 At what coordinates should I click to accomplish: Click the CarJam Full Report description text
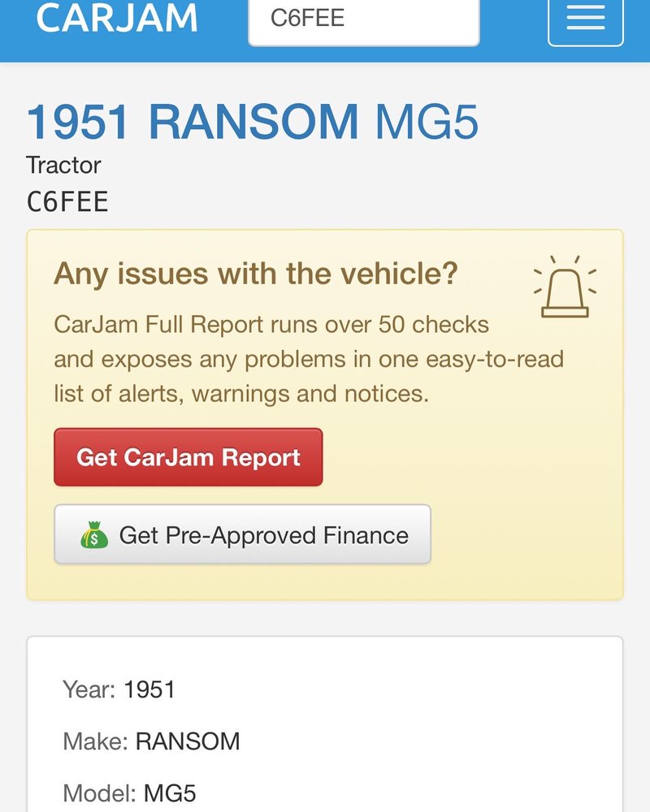309,359
